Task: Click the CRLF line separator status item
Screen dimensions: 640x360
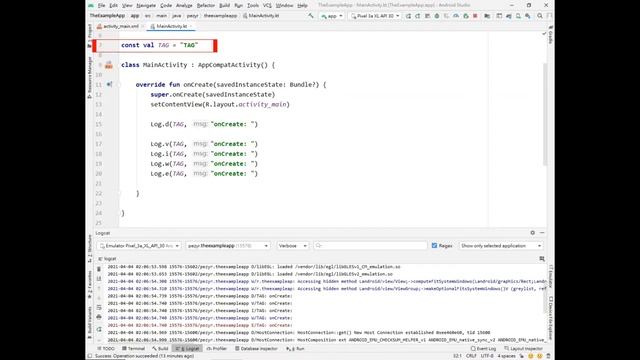Action: pos(471,356)
